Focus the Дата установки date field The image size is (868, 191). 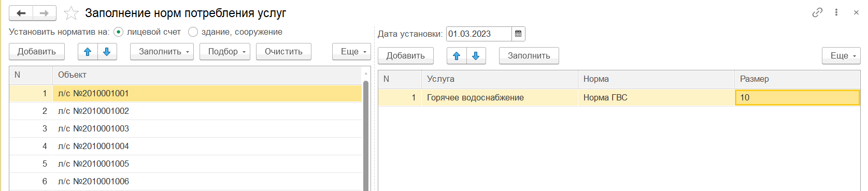coord(479,34)
